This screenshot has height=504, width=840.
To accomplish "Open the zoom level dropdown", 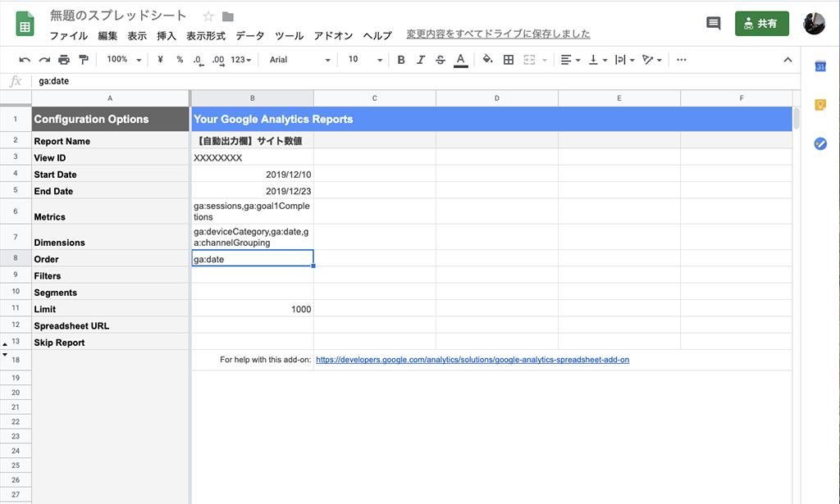I will pyautogui.click(x=124, y=59).
